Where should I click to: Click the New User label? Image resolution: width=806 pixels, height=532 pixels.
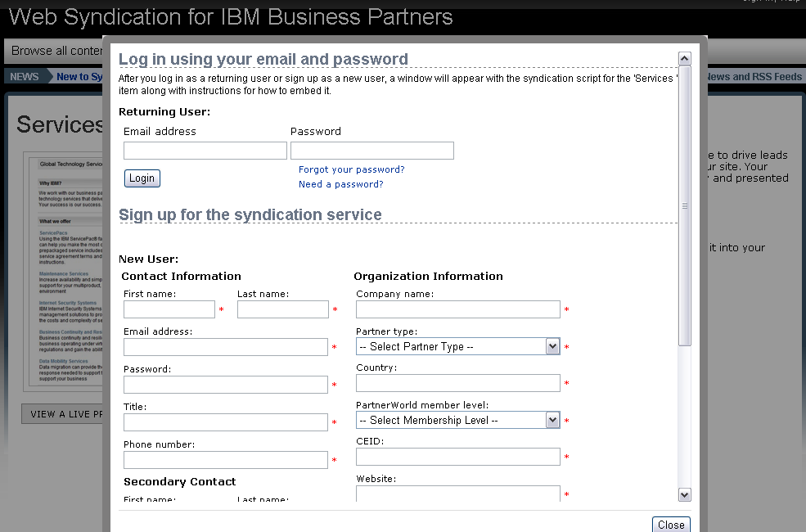[x=149, y=259]
